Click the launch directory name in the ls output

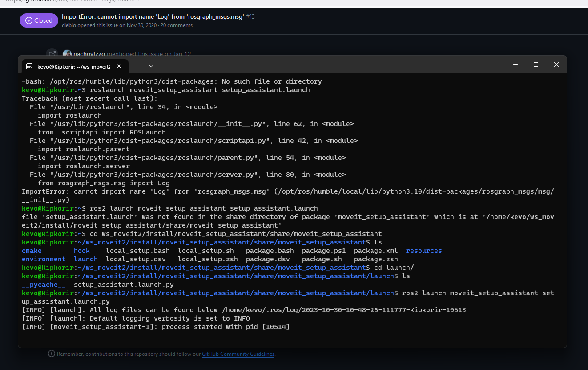point(85,259)
